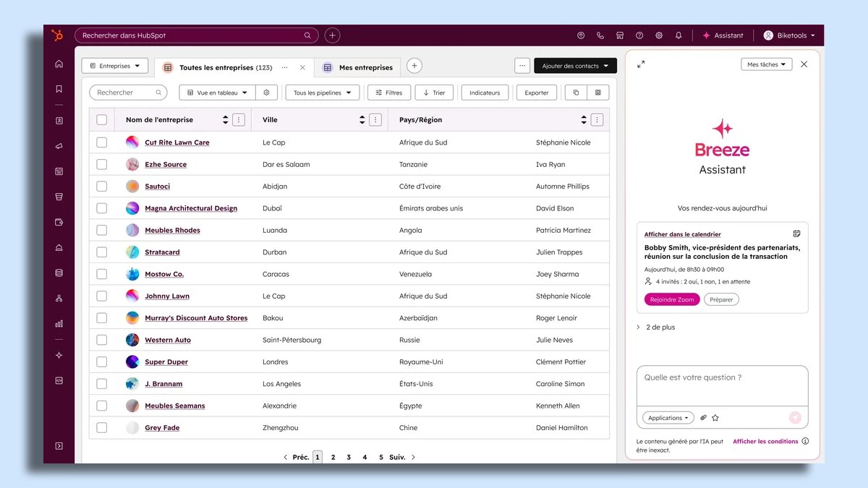Image resolution: width=868 pixels, height=488 pixels.
Task: Open the help question mark icon
Action: tap(639, 35)
